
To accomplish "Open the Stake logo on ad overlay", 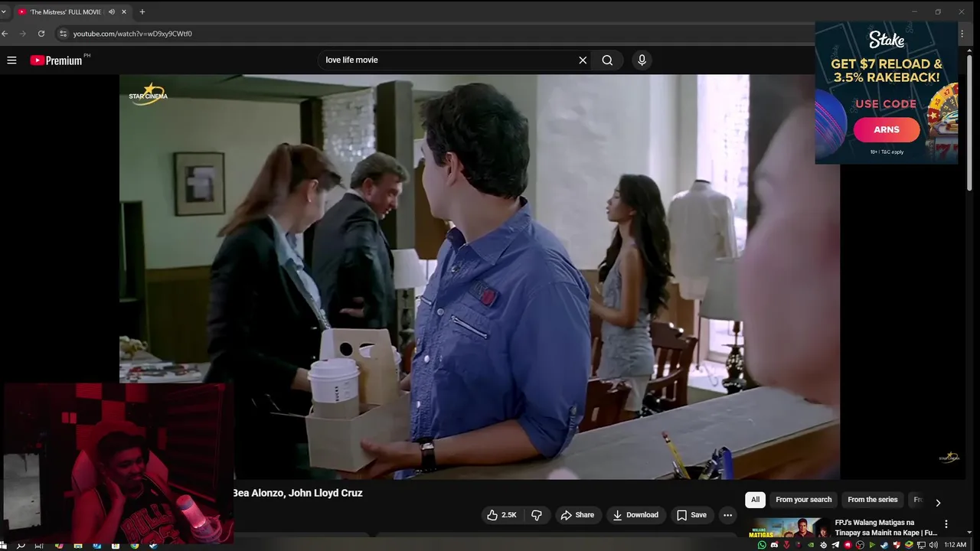I will tap(887, 40).
